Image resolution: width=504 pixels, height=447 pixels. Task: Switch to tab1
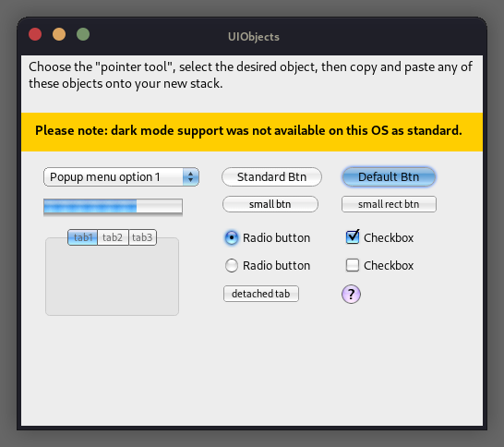click(82, 237)
